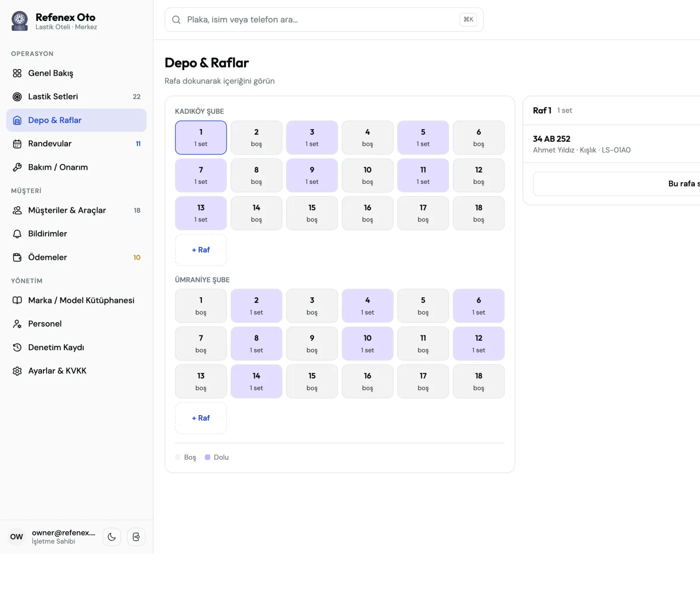Click the Müşteriler & Araçlar people icon
This screenshot has height=602, width=700.
[x=17, y=210]
